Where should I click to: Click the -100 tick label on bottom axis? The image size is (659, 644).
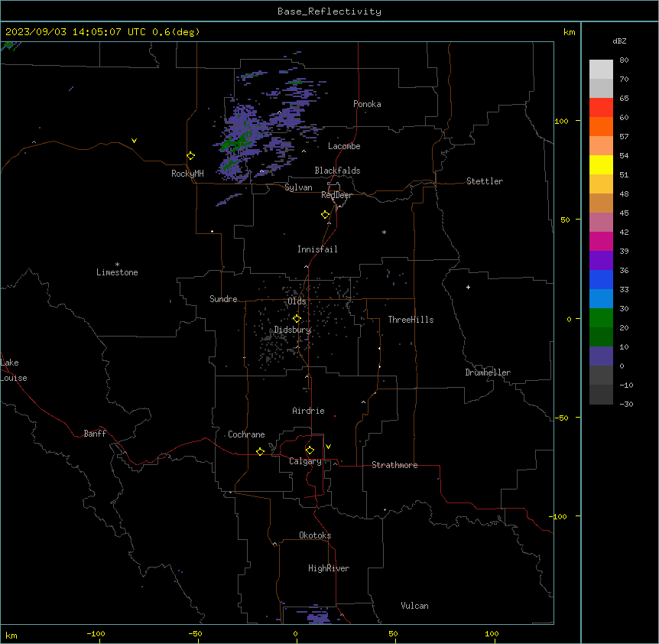click(x=96, y=633)
